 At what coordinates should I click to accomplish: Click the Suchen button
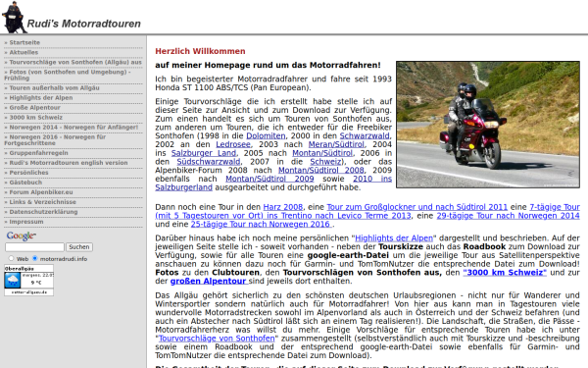coord(79,247)
